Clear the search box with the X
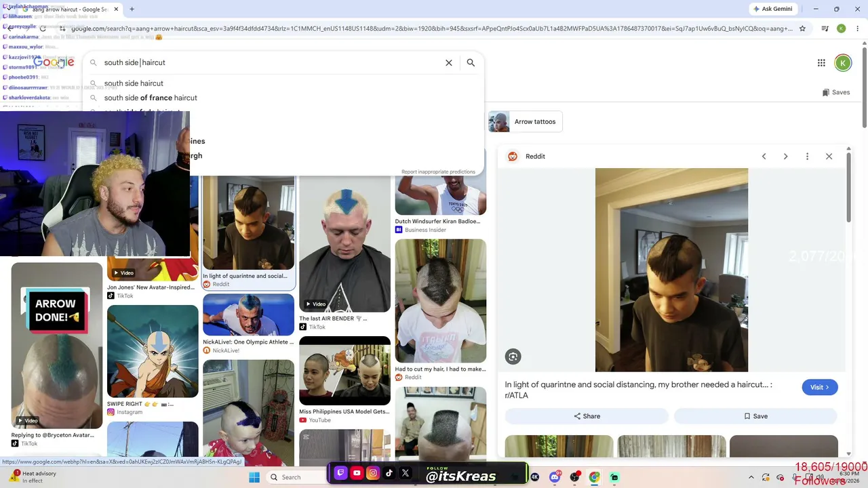 (x=448, y=62)
